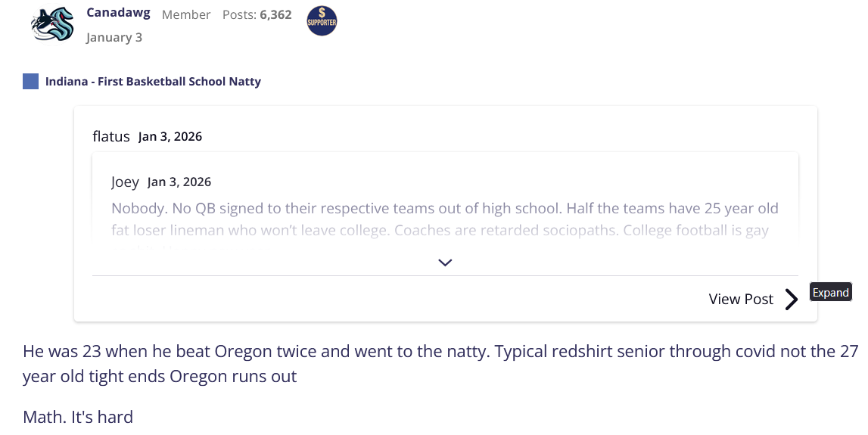Click the flatus username in the quote
This screenshot has height=435, width=868.
tap(111, 136)
